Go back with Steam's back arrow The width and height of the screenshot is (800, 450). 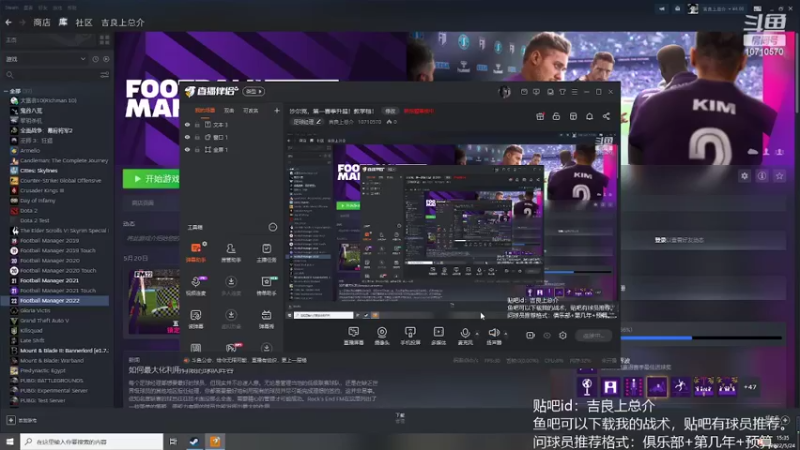tap(8, 22)
